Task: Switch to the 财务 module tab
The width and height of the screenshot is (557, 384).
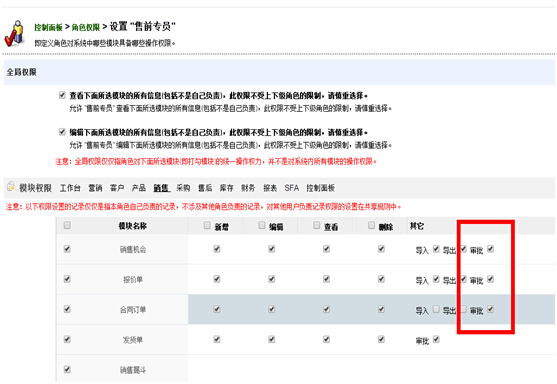Action: point(248,188)
